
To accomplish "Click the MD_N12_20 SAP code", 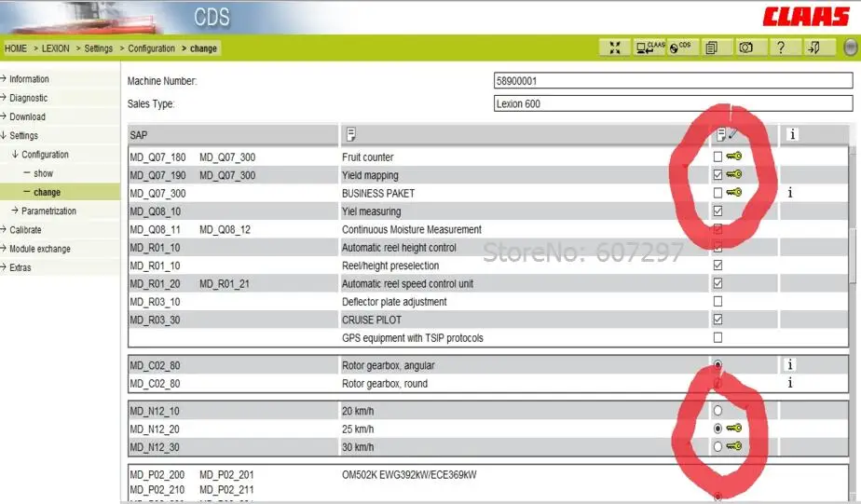I will (x=155, y=429).
